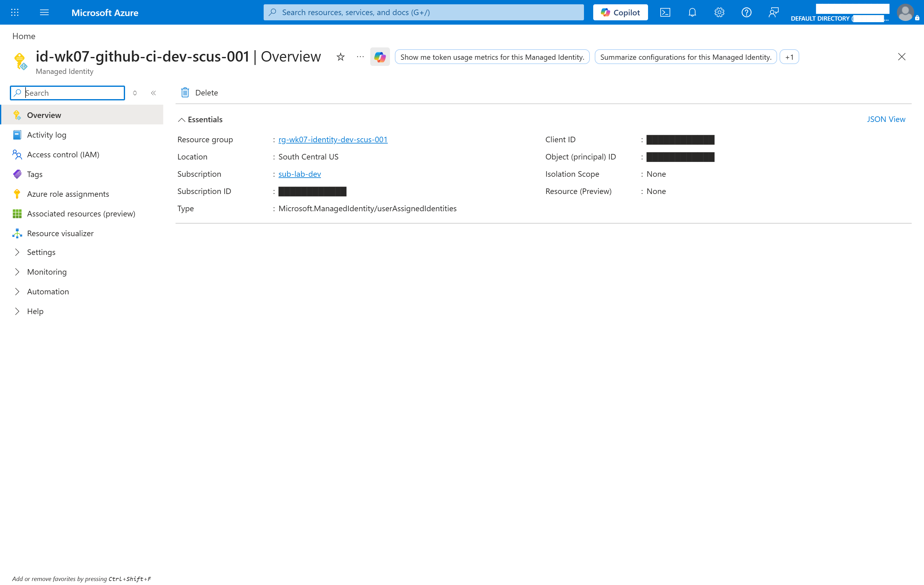Click the Managed Identity key icon by the title
924x585 pixels.
click(20, 61)
